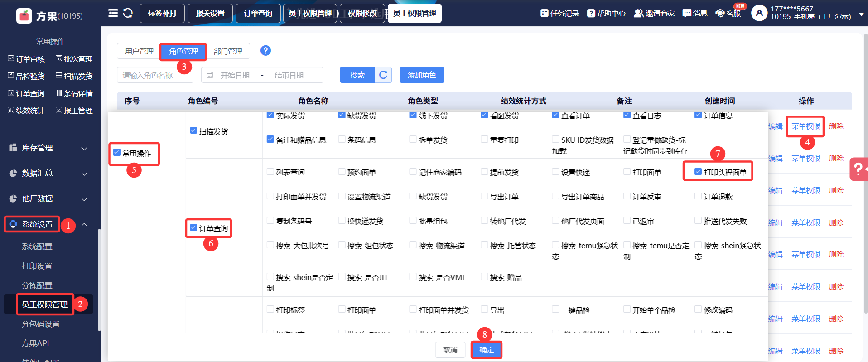Click the 添加角色 button
The height and width of the screenshot is (362, 868).
421,75
